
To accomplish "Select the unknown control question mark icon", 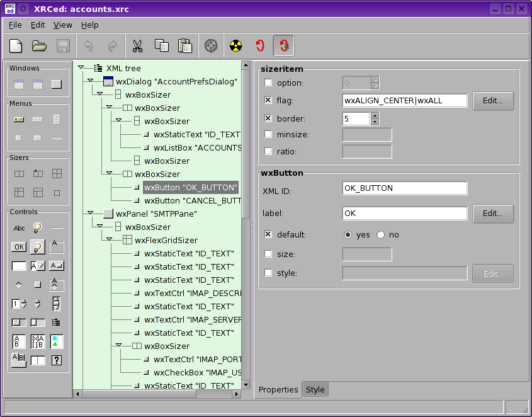I will [x=57, y=360].
